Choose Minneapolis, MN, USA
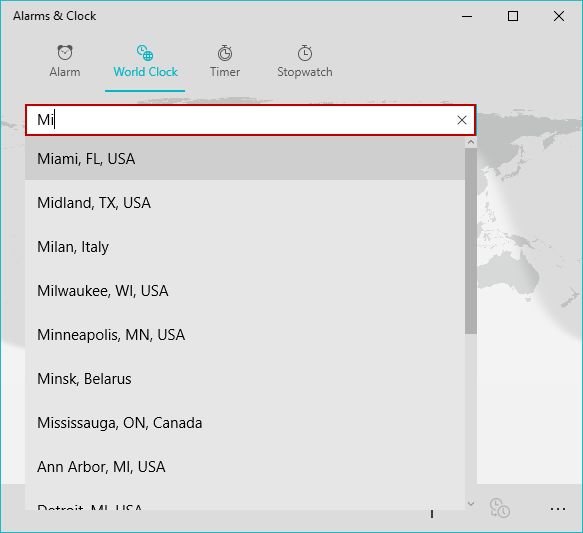The image size is (583, 533). 245,335
